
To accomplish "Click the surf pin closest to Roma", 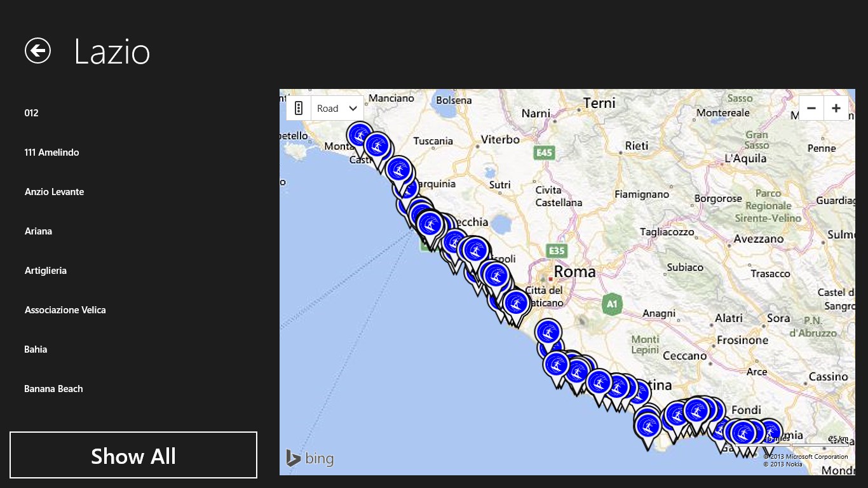I will (x=517, y=303).
